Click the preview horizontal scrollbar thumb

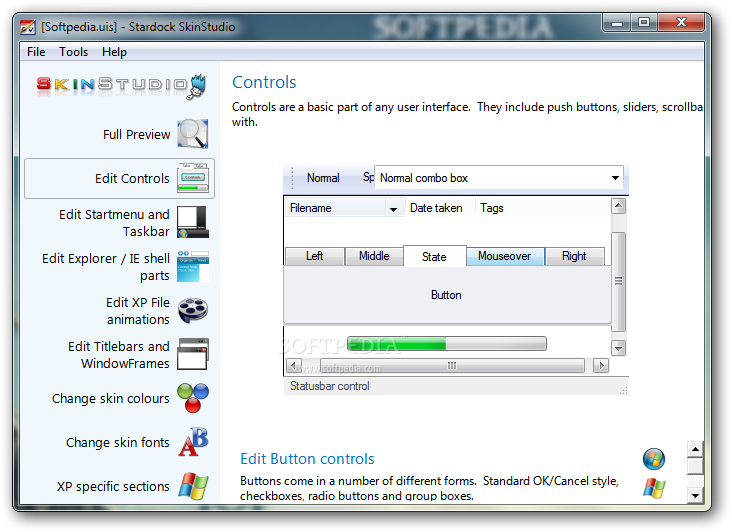pos(452,365)
